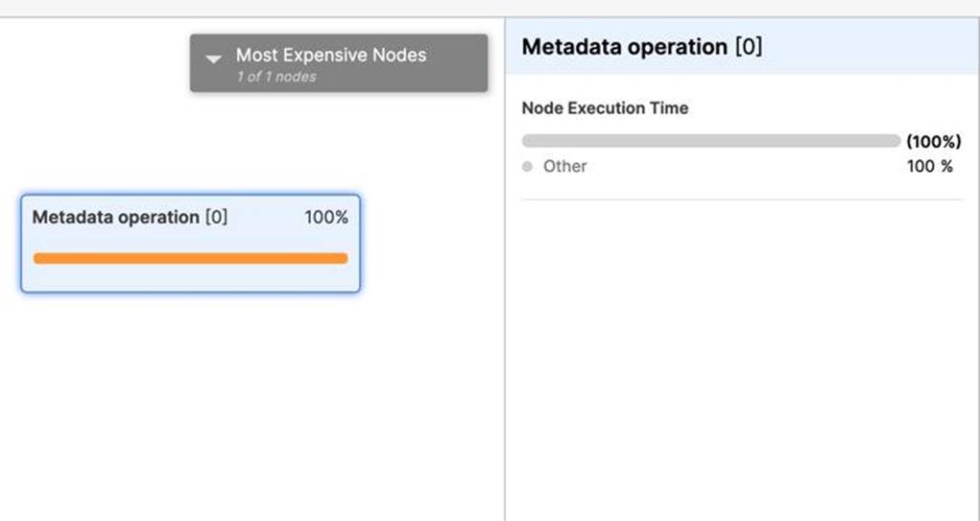Click the "1 of 1 nodes" subtitle
Image resolution: width=980 pixels, height=521 pixels.
[x=276, y=77]
